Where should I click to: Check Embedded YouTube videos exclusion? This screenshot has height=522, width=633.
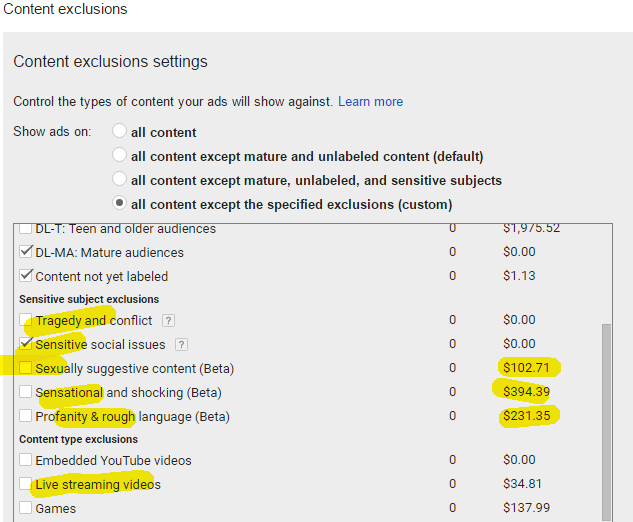[26, 461]
